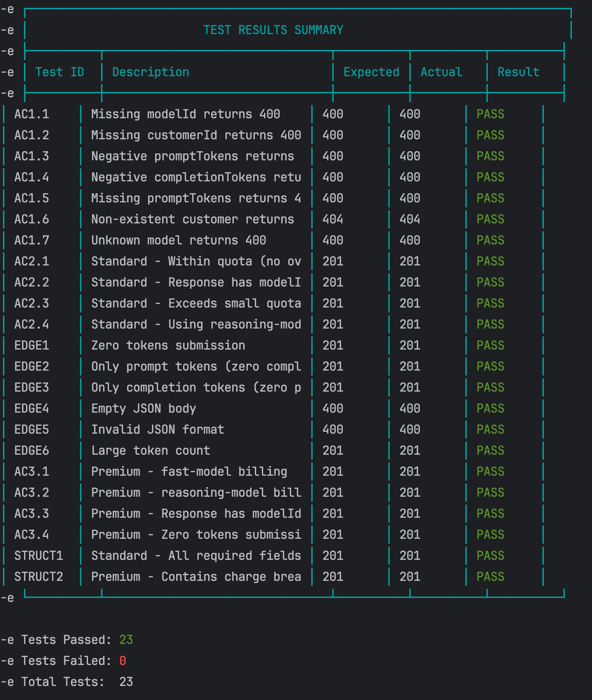
Task: Click the AC2.3 test ID cell
Action: click(32, 303)
